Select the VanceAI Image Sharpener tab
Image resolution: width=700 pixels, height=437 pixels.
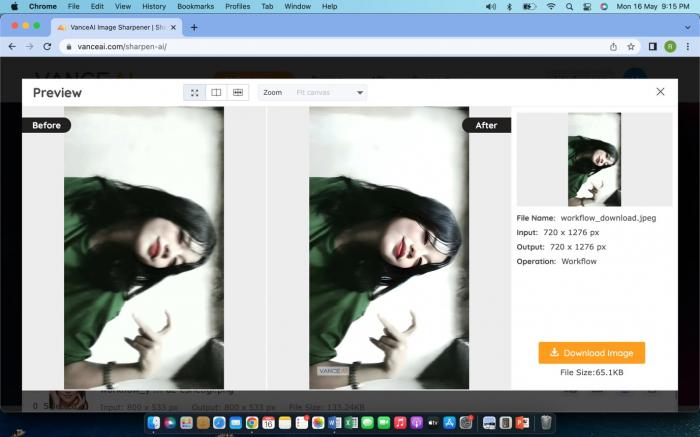[116, 27]
